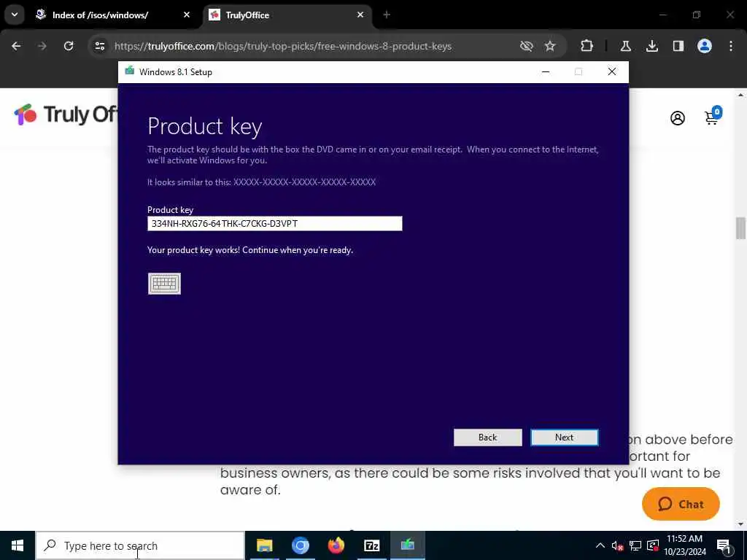This screenshot has width=747, height=560.
Task: Open the browser three-dot menu
Action: click(731, 46)
